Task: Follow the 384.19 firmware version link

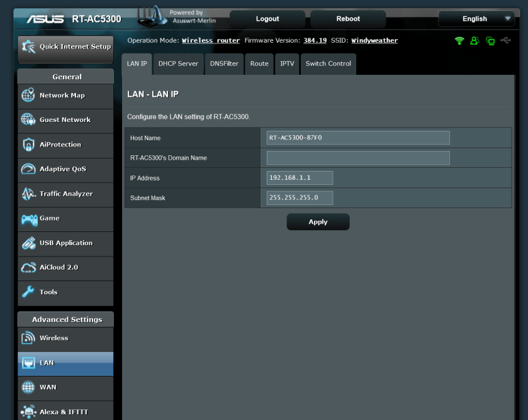Action: [315, 41]
